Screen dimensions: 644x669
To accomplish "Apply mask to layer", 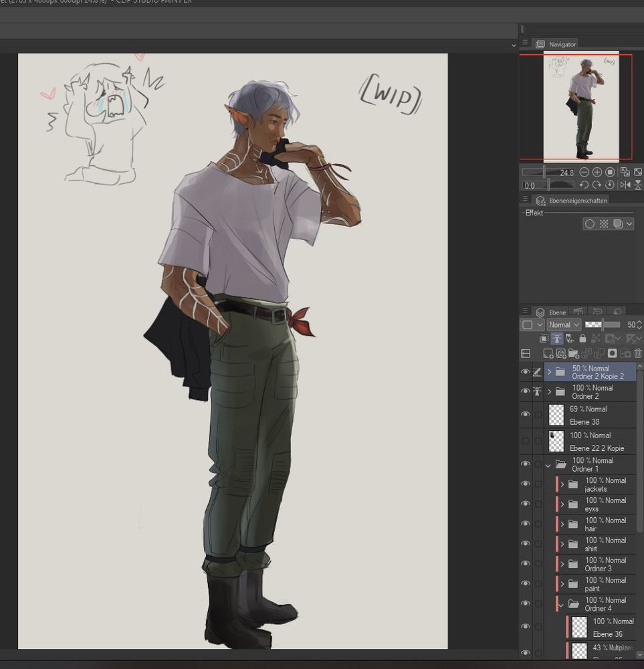I will pyautogui.click(x=625, y=353).
